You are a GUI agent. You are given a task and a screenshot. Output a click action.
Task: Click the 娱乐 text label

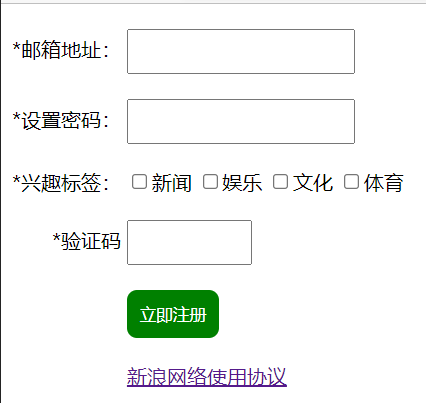click(x=242, y=183)
